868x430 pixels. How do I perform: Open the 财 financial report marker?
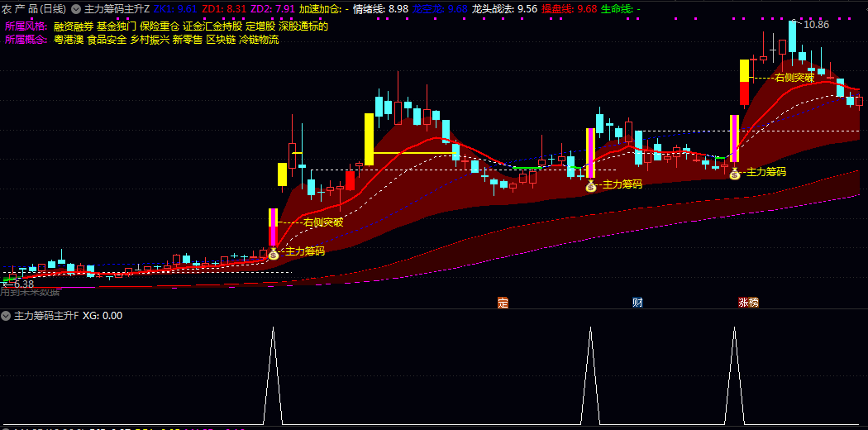pos(637,303)
